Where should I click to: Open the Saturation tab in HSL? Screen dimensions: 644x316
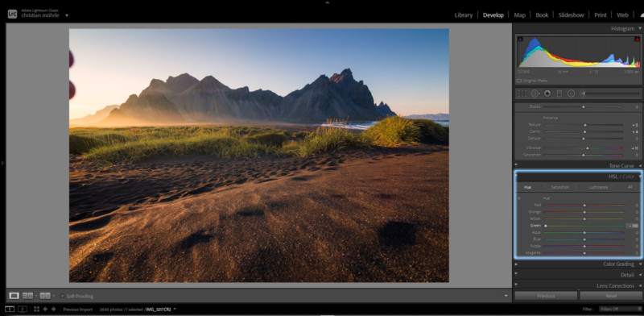coord(559,187)
